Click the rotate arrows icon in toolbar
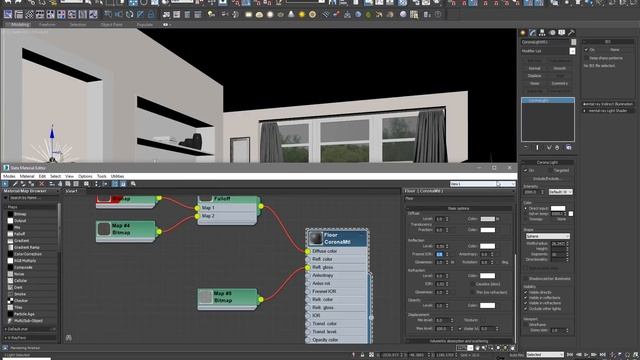The image size is (640, 360). 129,15
